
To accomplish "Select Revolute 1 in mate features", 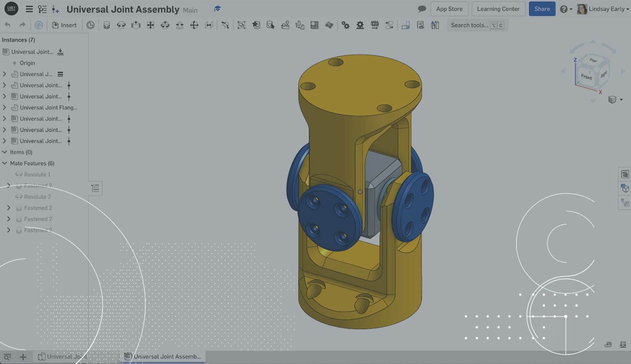I will (37, 174).
